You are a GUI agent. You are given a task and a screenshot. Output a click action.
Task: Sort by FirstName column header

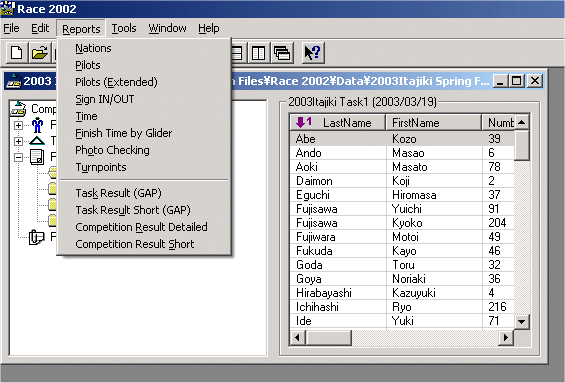[433, 123]
